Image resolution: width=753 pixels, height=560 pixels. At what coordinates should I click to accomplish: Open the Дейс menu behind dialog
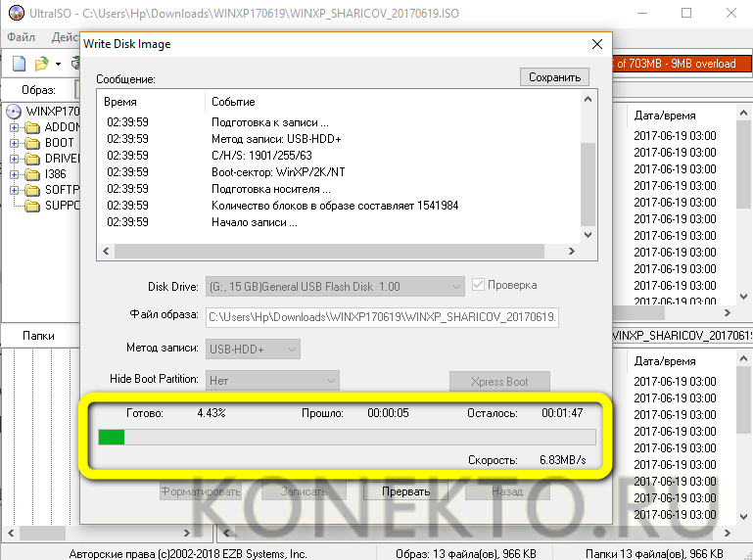[65, 37]
